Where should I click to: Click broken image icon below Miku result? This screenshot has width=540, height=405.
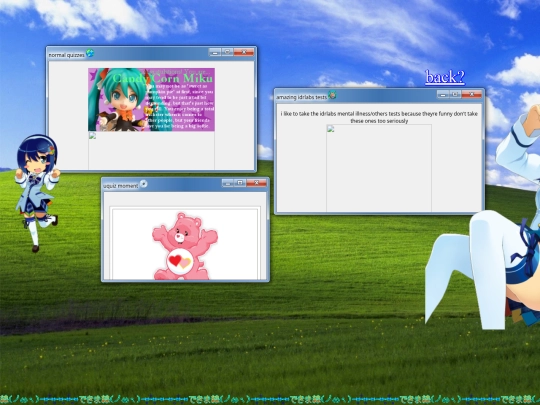(x=92, y=135)
